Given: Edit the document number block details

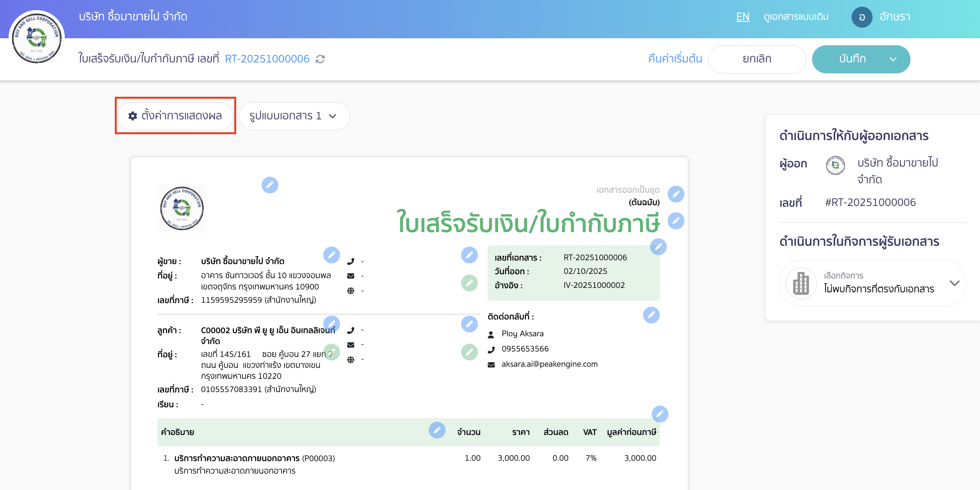Looking at the screenshot, I should (659, 247).
